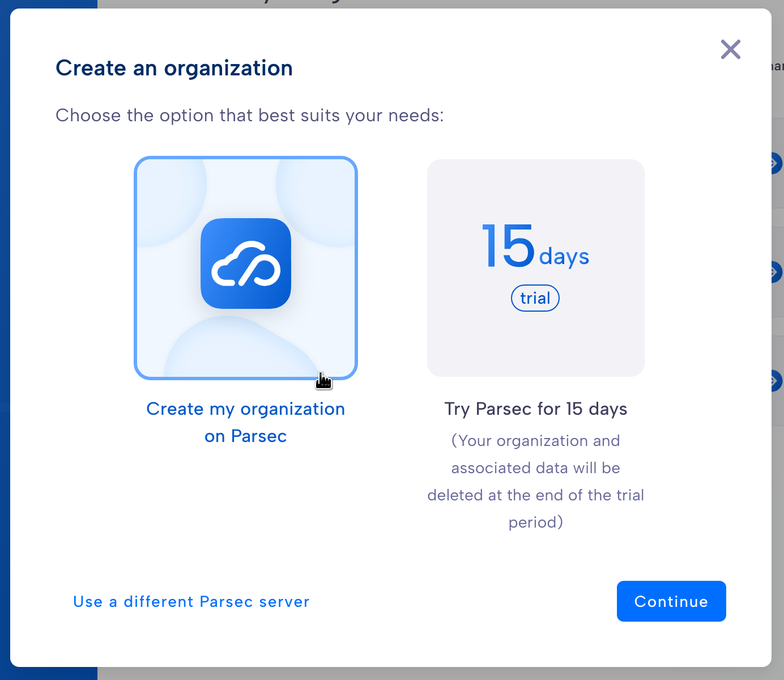Click the trial deletion notice text

coord(536,482)
